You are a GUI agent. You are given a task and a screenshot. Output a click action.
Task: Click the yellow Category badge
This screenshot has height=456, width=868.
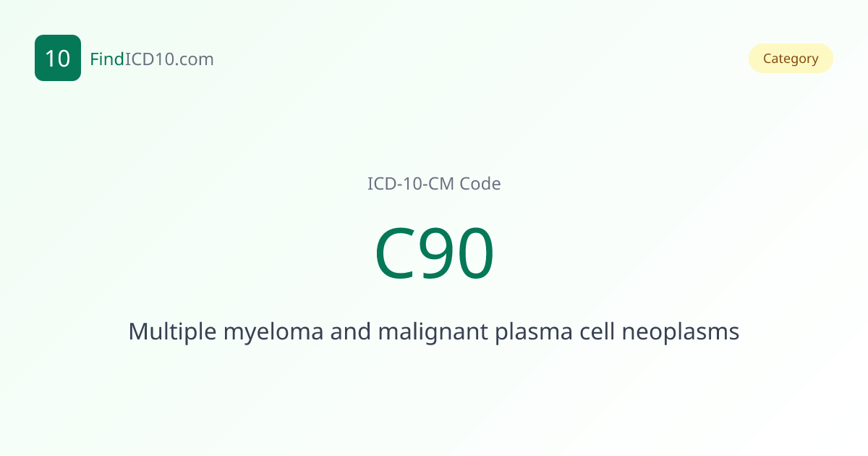791,59
